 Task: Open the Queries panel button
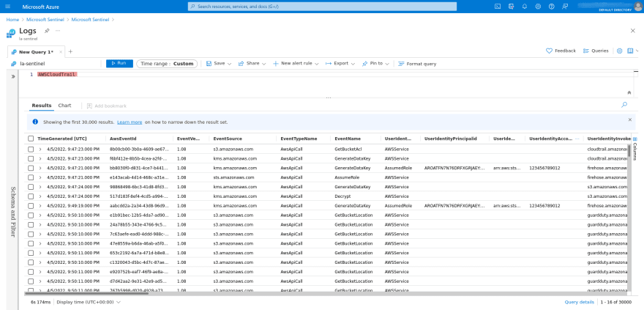tap(596, 51)
